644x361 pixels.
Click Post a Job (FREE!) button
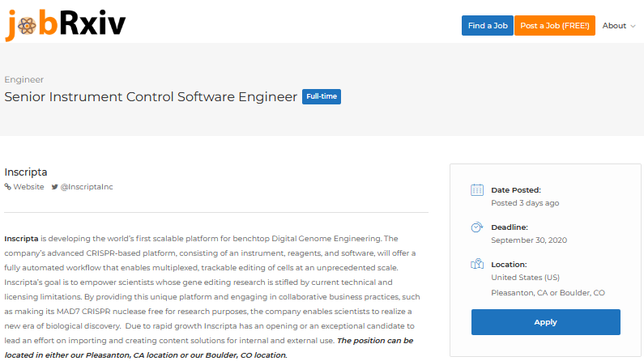554,25
